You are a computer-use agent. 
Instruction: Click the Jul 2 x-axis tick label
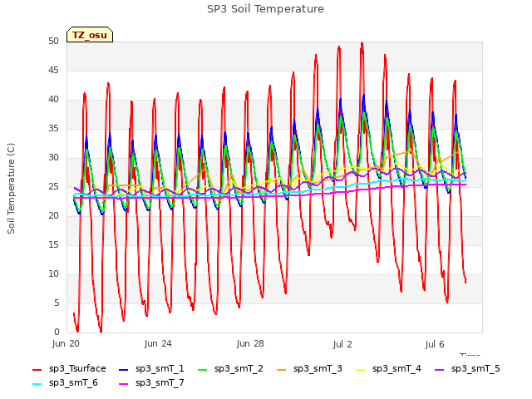coord(342,344)
